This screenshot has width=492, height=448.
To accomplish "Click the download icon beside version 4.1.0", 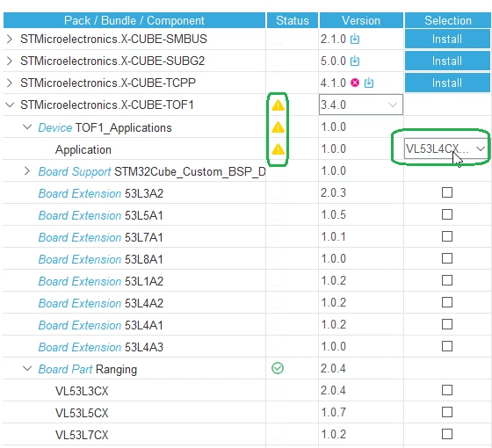I will (369, 83).
